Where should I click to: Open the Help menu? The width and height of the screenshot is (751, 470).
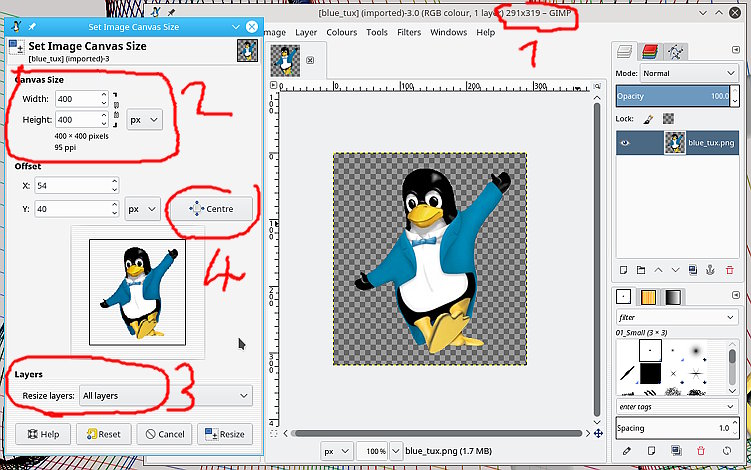click(485, 32)
